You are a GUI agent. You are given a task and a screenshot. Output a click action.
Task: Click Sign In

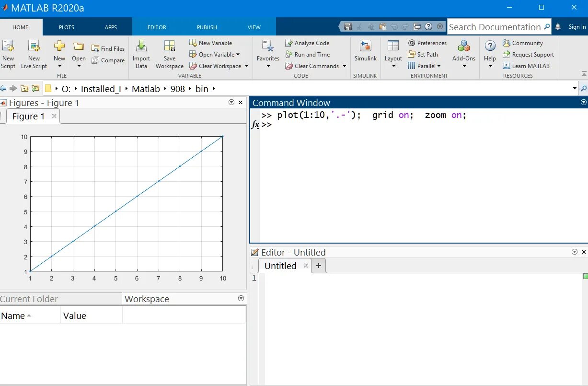tap(577, 27)
